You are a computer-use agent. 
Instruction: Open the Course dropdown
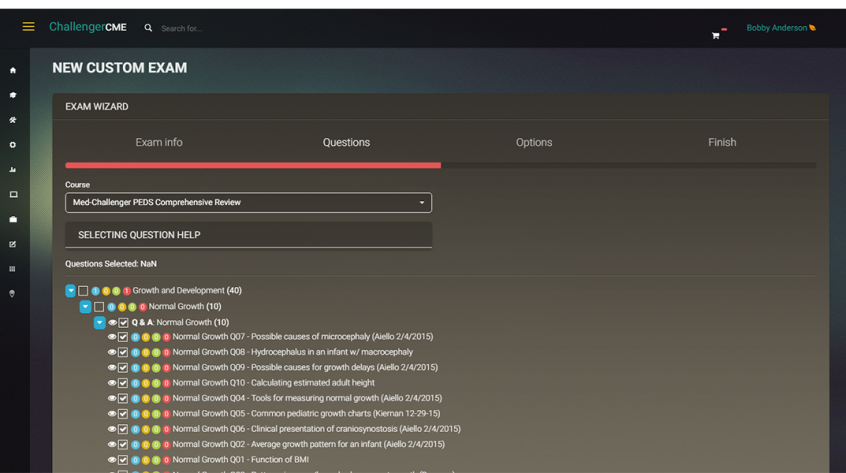[248, 203]
